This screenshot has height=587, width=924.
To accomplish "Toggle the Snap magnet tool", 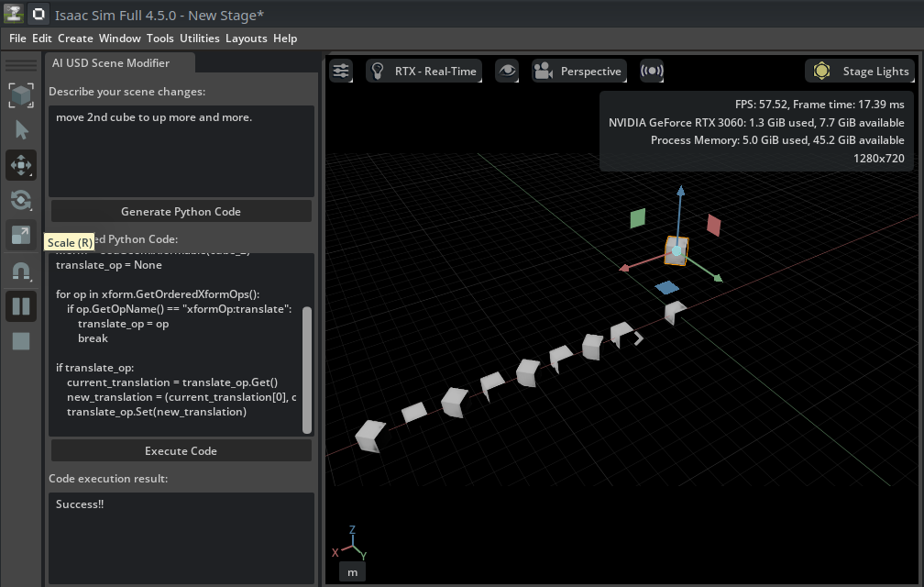I will pos(20,271).
